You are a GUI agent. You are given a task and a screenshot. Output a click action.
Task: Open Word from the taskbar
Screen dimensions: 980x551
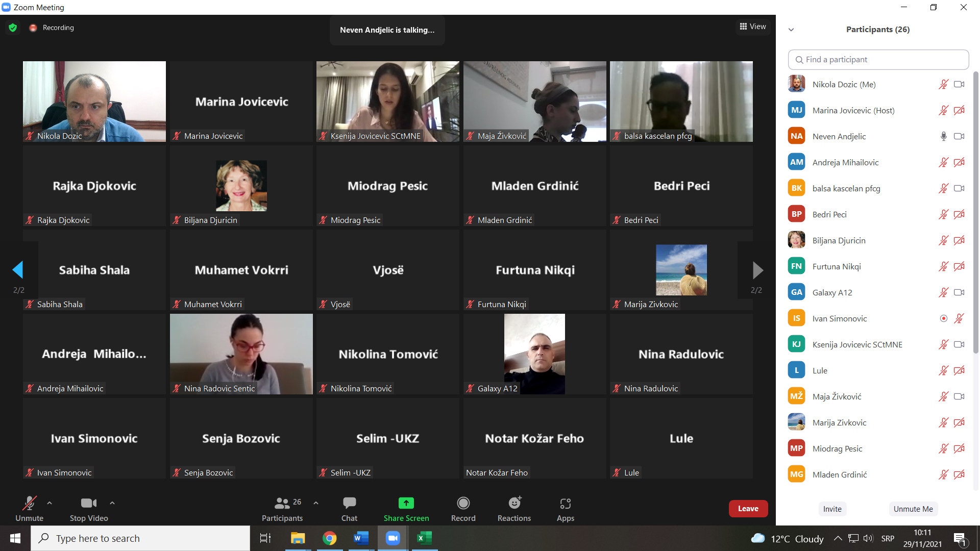coord(361,538)
